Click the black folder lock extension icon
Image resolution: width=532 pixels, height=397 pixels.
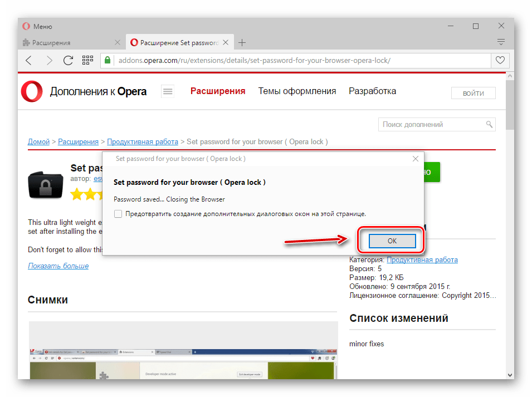point(46,185)
